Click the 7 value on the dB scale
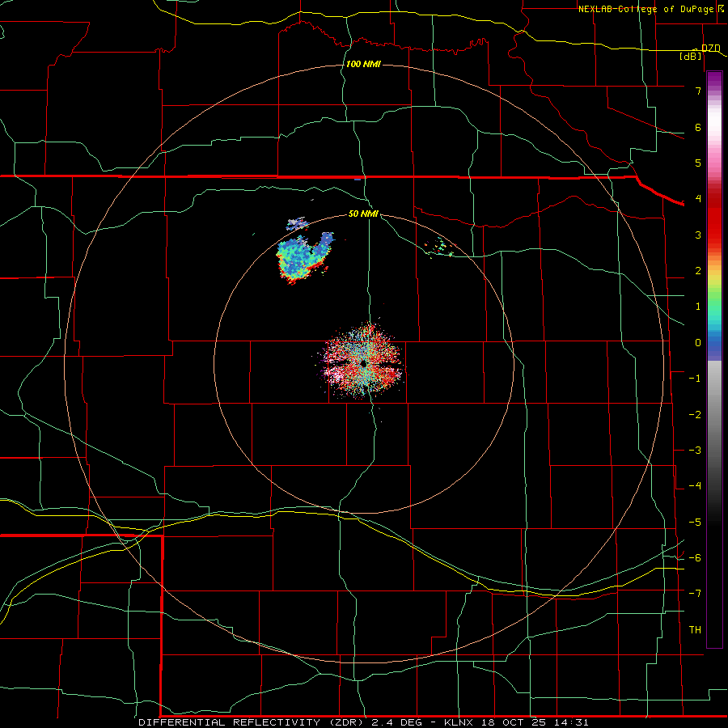The image size is (728, 728). point(698,91)
